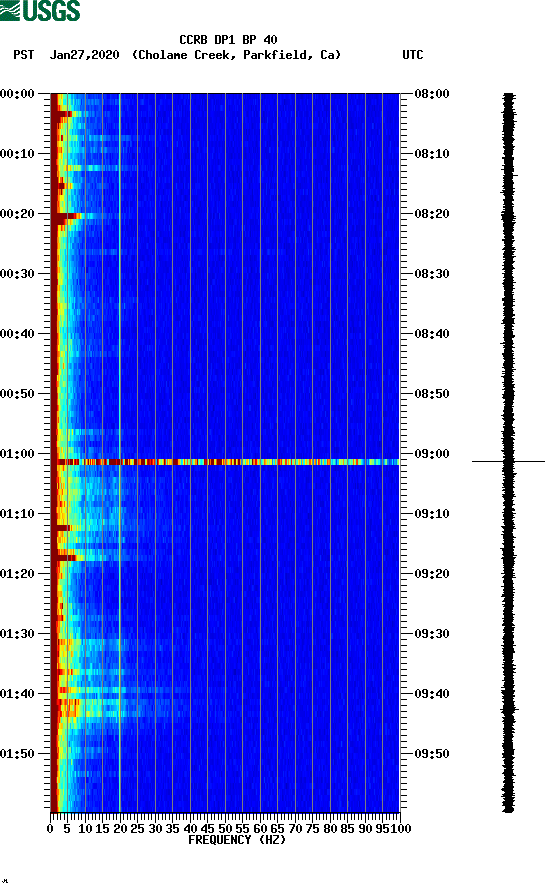Click the seismogram waveform trace
Screen dimensions: 552x892
(508, 453)
